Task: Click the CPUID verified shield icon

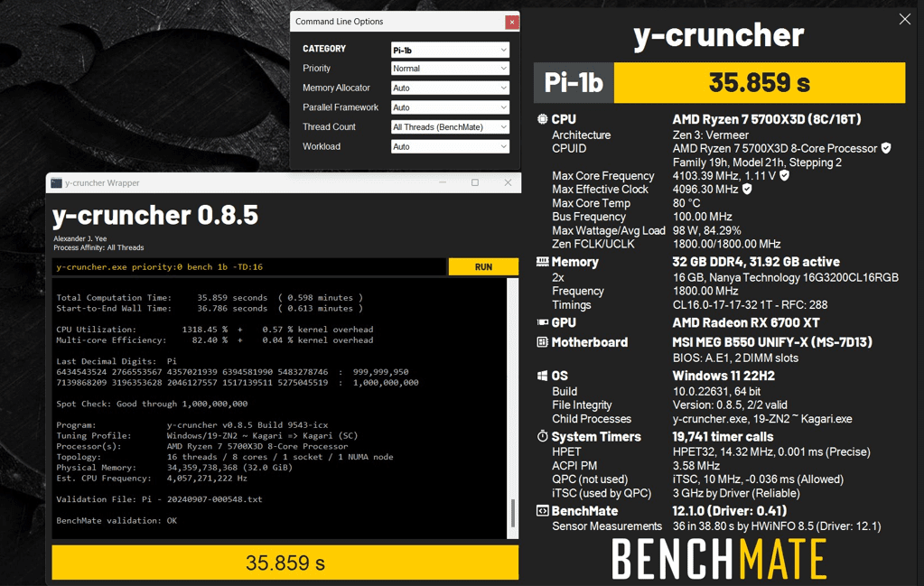Action: [886, 148]
